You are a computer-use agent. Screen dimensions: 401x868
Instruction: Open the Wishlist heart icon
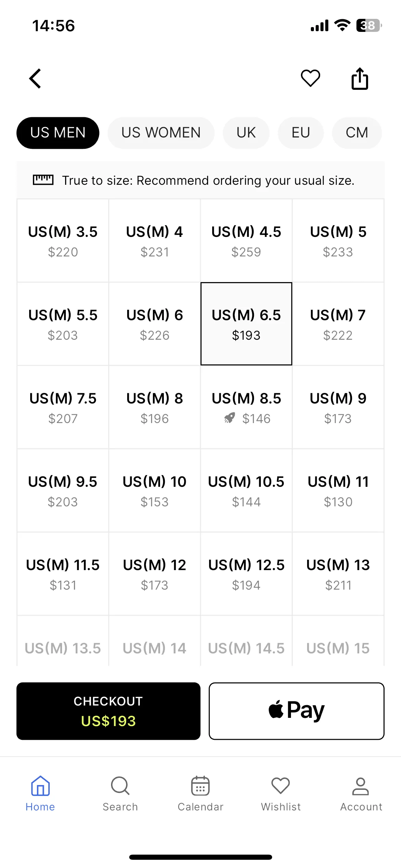(281, 786)
